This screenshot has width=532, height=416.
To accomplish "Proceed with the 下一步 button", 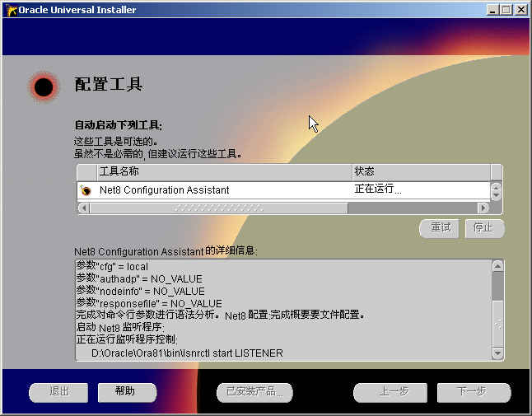I will pos(474,393).
